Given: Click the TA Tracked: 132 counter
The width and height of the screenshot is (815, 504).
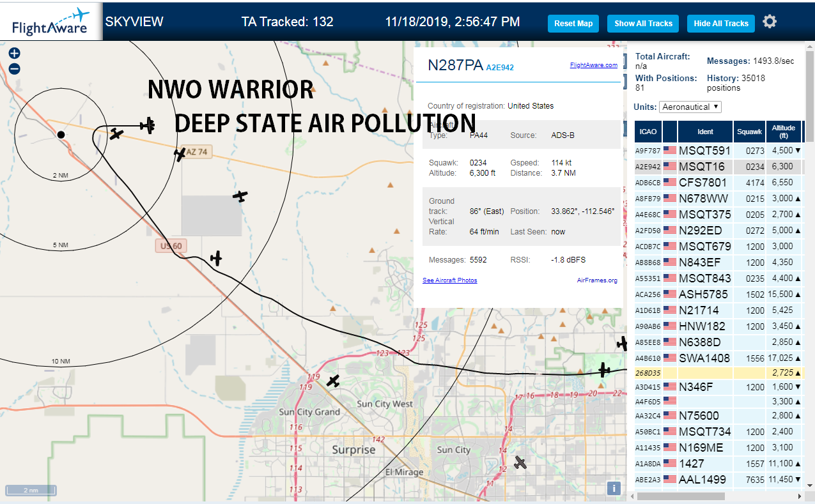Looking at the screenshot, I should (x=287, y=22).
